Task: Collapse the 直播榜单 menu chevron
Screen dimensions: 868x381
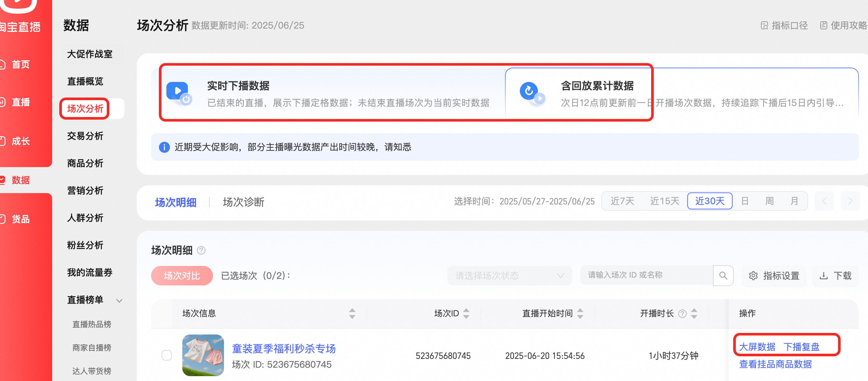Action: click(x=119, y=300)
